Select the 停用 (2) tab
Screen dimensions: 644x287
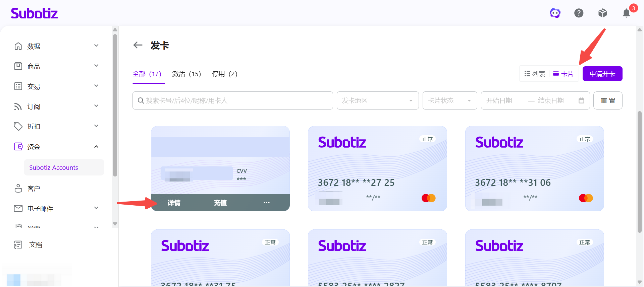225,74
